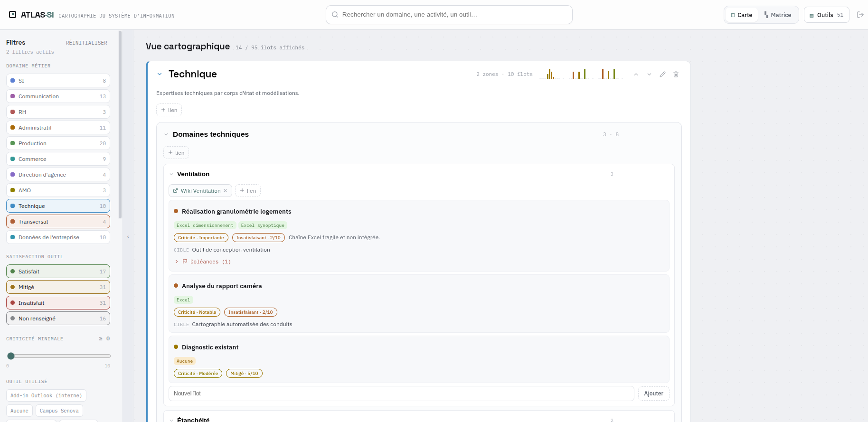
Task: Log out using the exit icon
Action: pos(860,15)
